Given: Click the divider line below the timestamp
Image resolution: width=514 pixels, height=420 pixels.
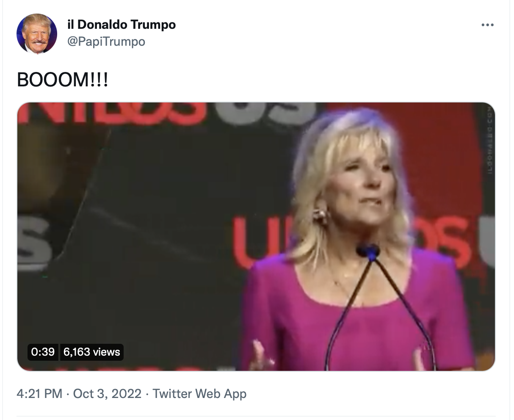Looking at the screenshot, I should 256,416.
